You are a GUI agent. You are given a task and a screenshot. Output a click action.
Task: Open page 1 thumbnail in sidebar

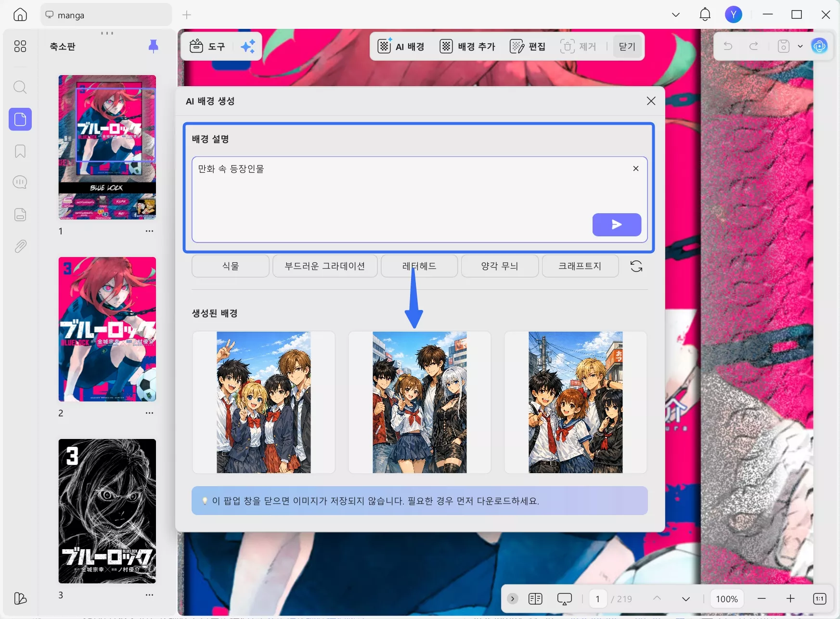click(x=107, y=147)
